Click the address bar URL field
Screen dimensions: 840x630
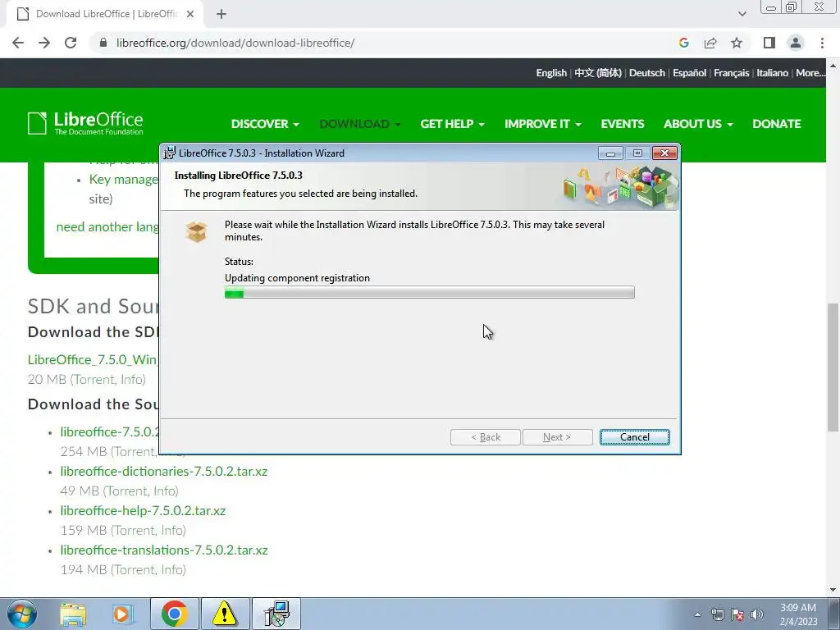coord(386,43)
